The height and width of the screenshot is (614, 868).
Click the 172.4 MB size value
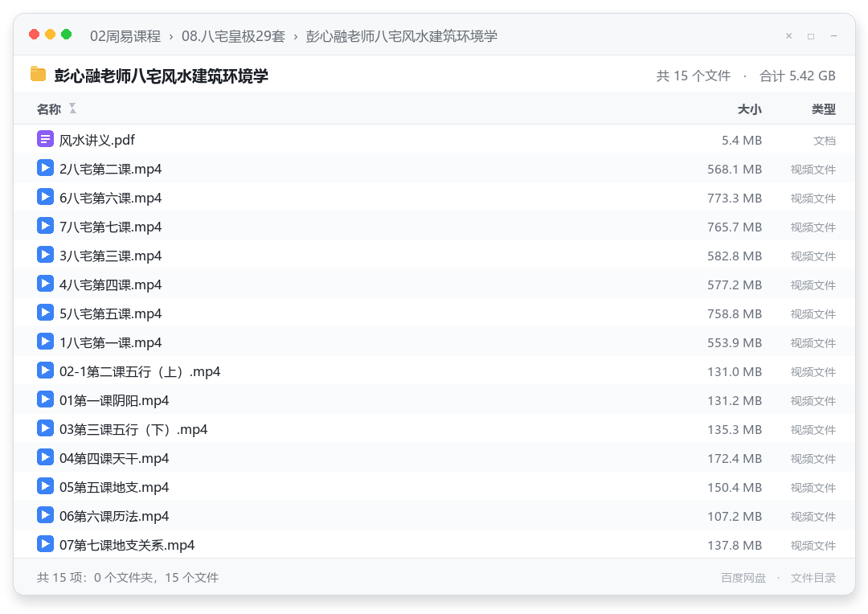(x=735, y=458)
